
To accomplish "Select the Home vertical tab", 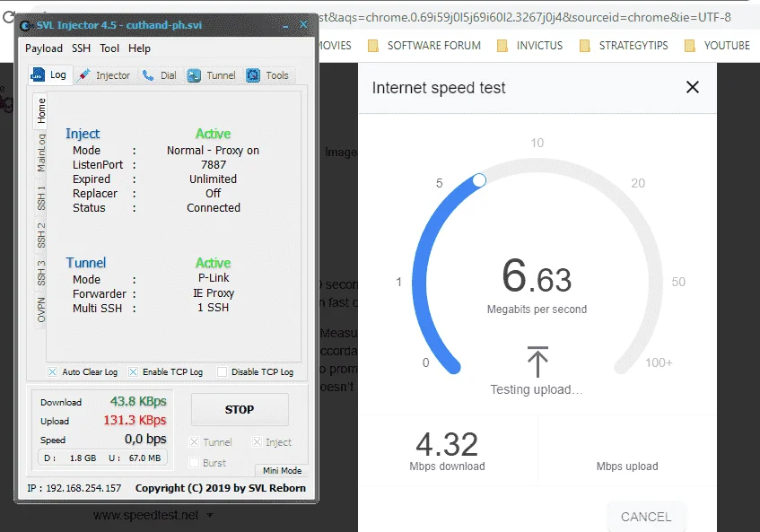I will (x=41, y=111).
